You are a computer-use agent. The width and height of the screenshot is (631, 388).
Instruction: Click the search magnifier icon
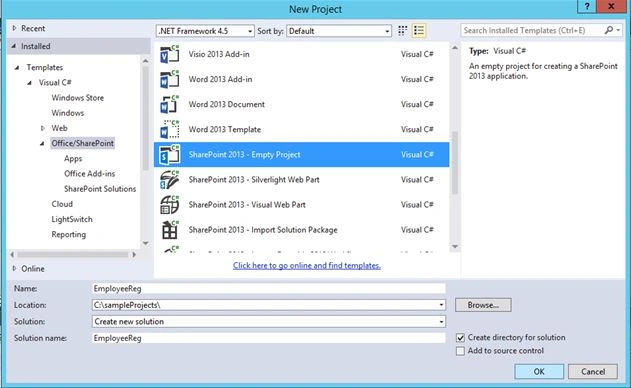click(608, 30)
